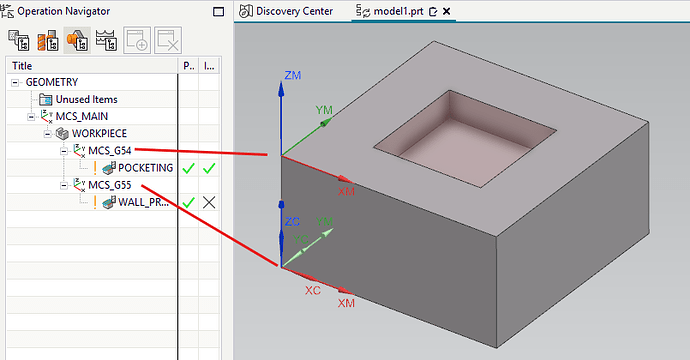Viewport: 690px width, 360px height.
Task: Click the Discovery Center tab icon
Action: pos(246,11)
